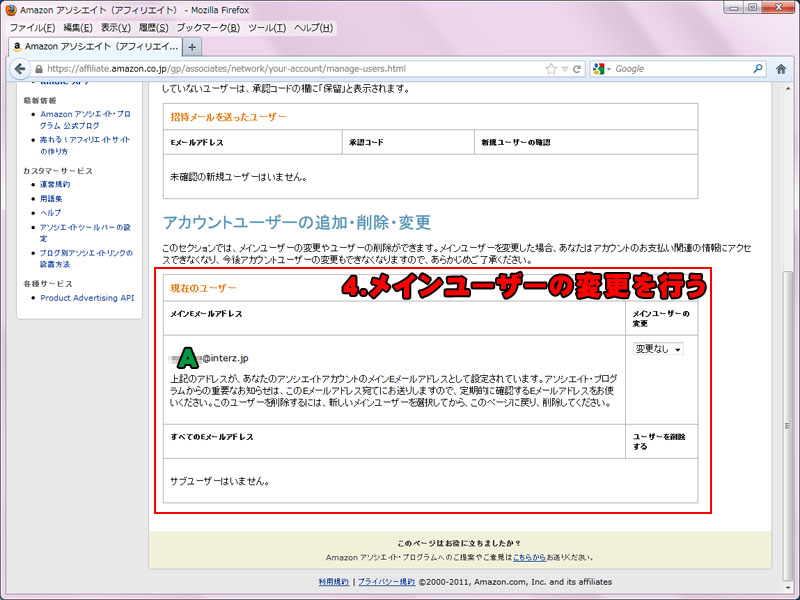This screenshot has width=800, height=600.
Task: Open the ヘルプ sidebar link
Action: 51,213
